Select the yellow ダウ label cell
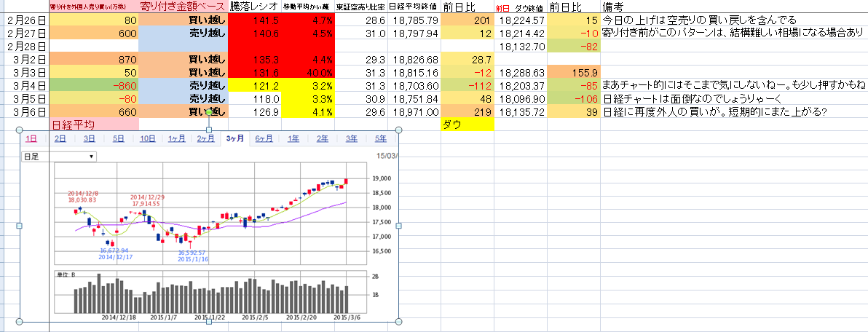Screen dimensions: 868x332 click(467, 125)
